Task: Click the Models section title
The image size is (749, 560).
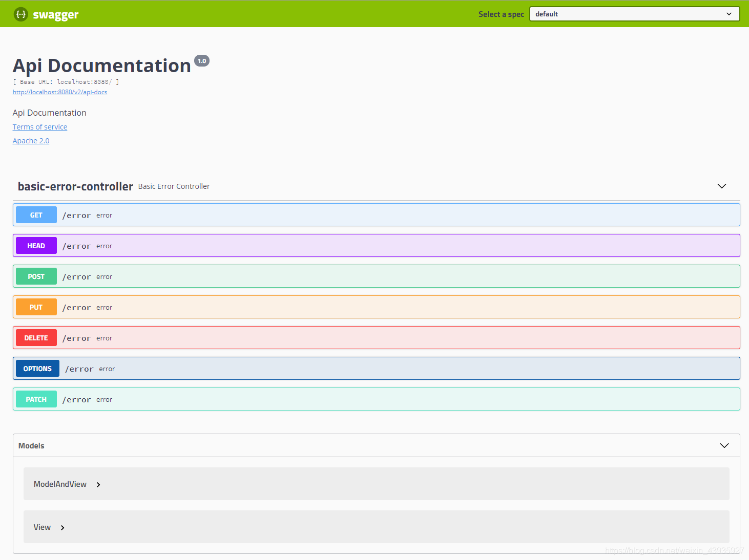Action: (x=31, y=446)
